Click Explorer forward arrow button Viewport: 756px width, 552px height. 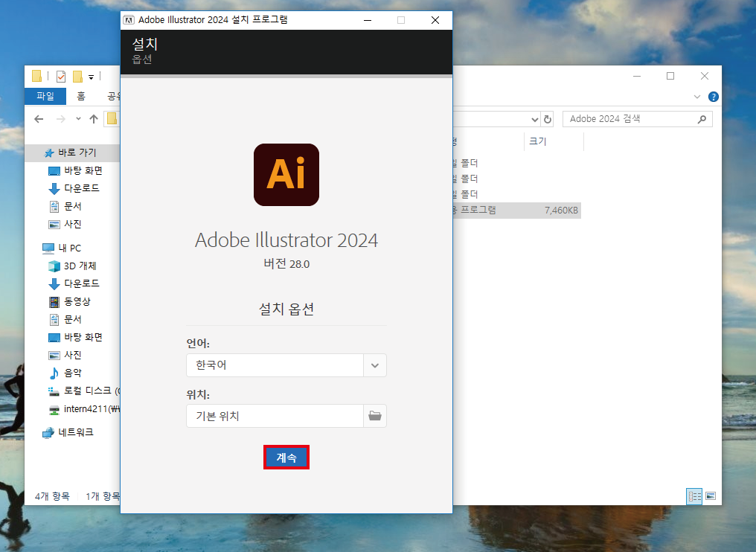60,118
